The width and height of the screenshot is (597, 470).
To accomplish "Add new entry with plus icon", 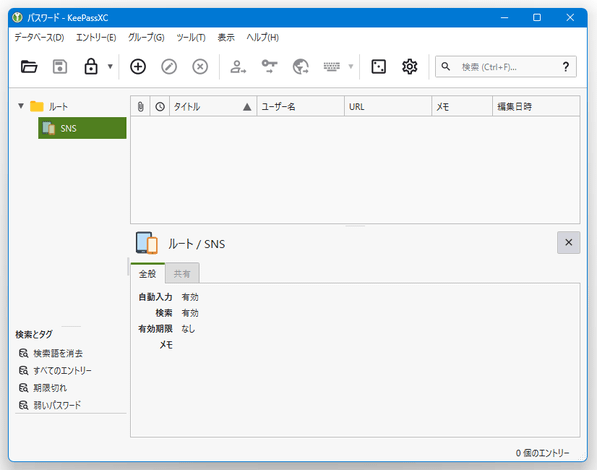I will tap(138, 67).
